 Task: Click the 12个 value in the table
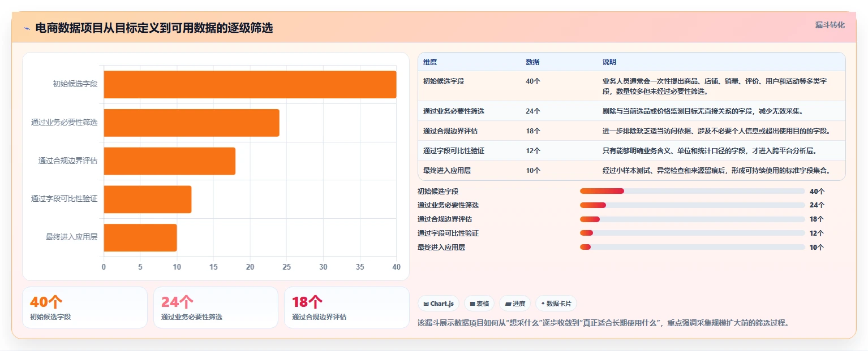pyautogui.click(x=533, y=151)
